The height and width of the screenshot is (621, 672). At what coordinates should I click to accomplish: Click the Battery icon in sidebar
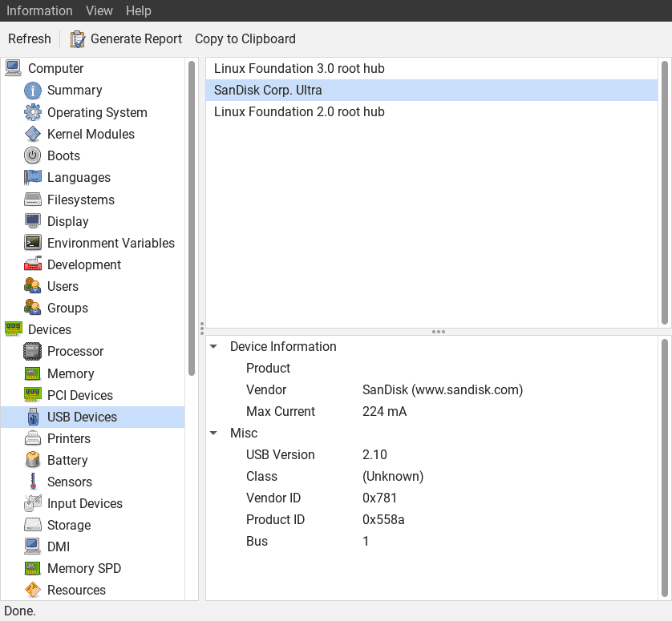point(33,460)
